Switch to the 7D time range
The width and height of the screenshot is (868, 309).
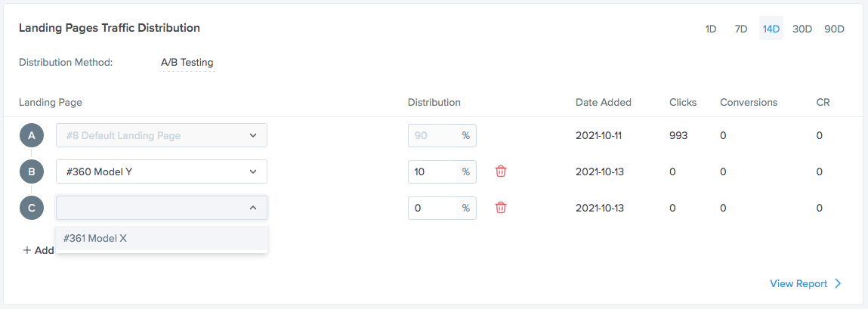[x=741, y=29]
